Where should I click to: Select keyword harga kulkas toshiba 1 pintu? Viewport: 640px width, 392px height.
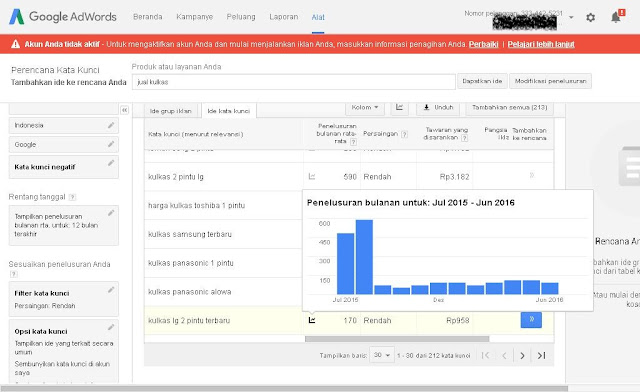pyautogui.click(x=196, y=205)
